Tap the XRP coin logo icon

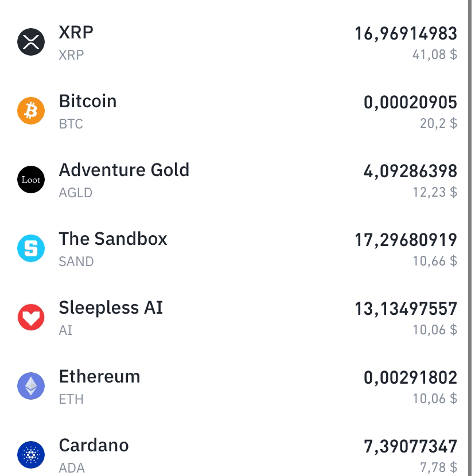coord(31,42)
